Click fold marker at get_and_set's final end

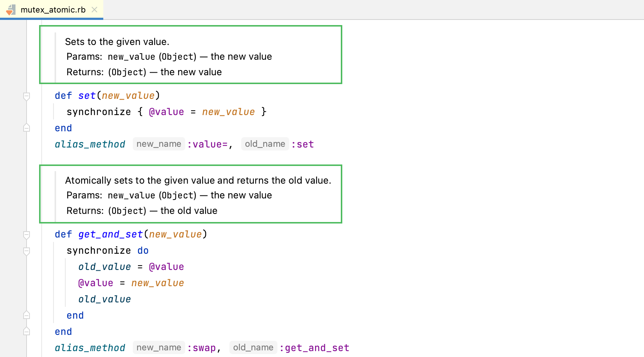(x=27, y=332)
